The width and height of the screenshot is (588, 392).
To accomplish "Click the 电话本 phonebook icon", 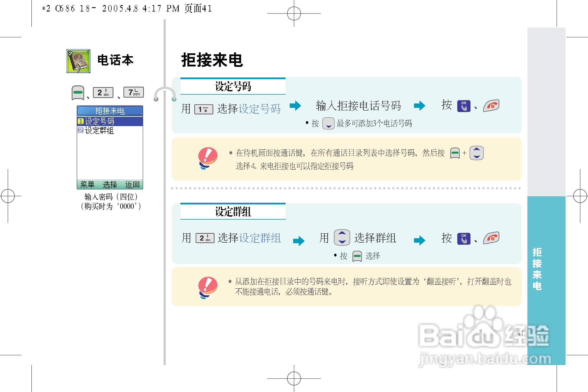I will point(78,61).
